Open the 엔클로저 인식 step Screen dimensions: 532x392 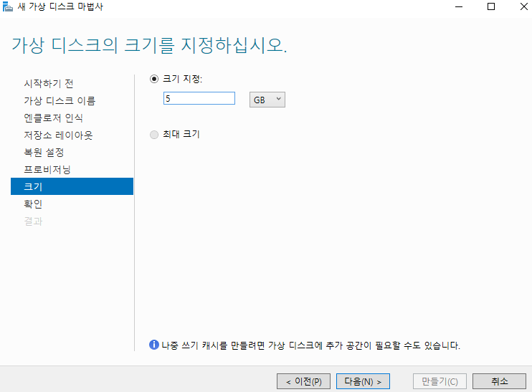53,118
